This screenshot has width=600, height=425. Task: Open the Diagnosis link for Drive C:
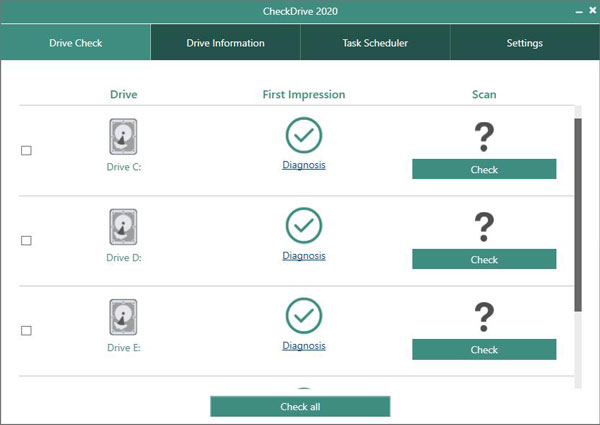[304, 165]
